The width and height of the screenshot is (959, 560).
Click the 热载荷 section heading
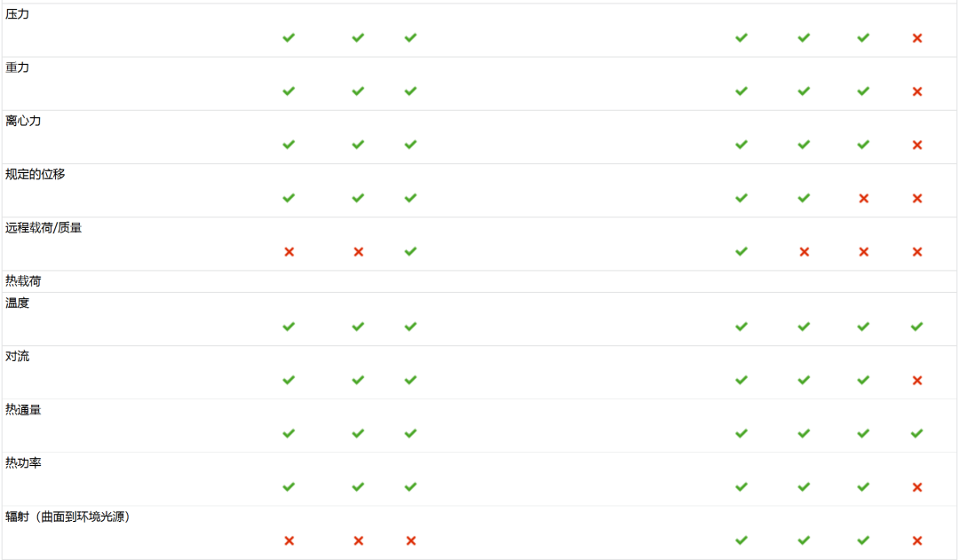23,281
